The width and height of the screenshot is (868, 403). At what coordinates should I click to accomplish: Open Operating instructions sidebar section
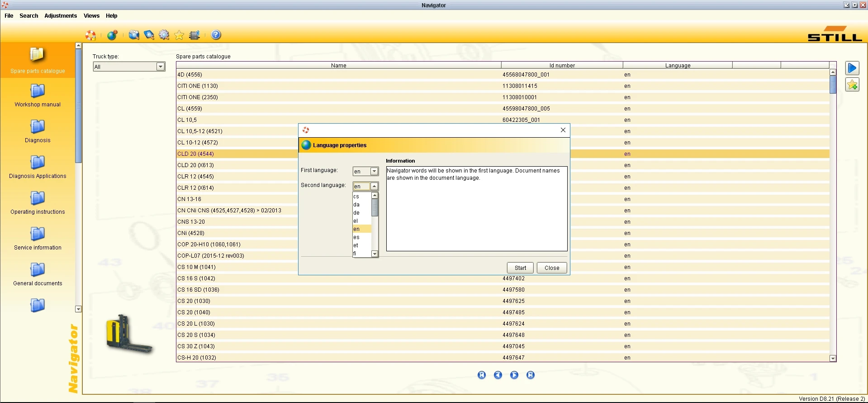tap(38, 203)
